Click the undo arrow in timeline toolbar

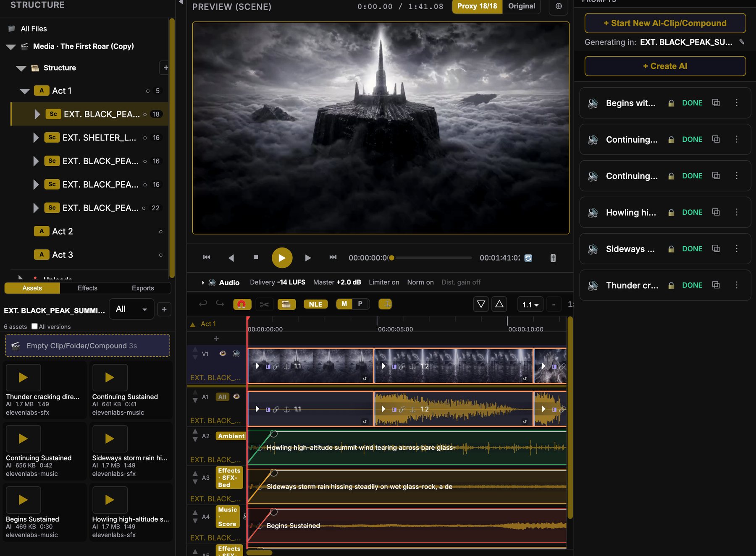pyautogui.click(x=203, y=303)
